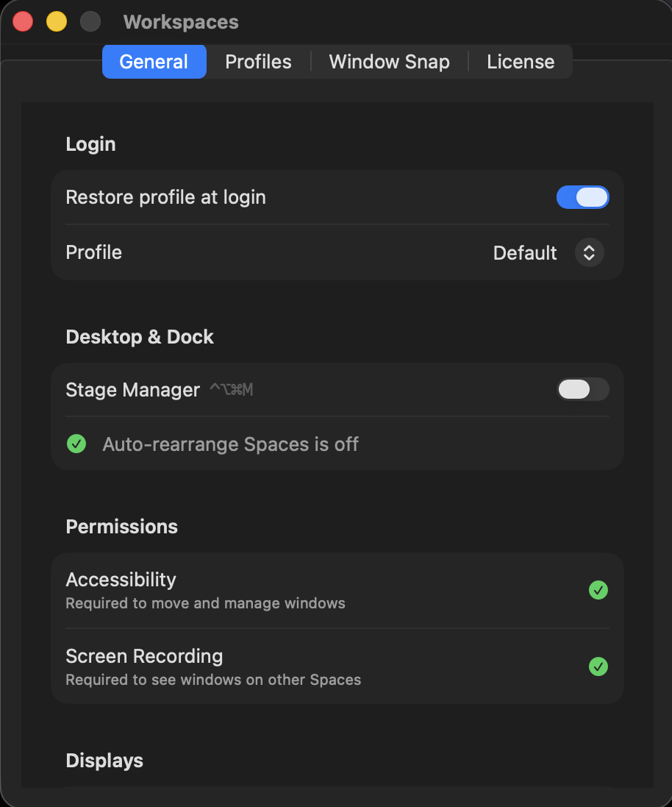Disable Restore profile at login switch

(582, 197)
